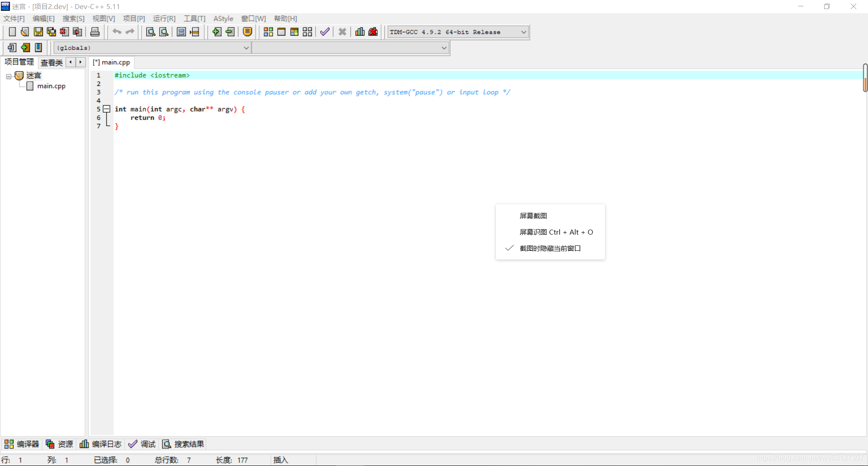Image resolution: width=868 pixels, height=466 pixels.
Task: Click the green plus insert icon in second toolbar
Action: 25,47
